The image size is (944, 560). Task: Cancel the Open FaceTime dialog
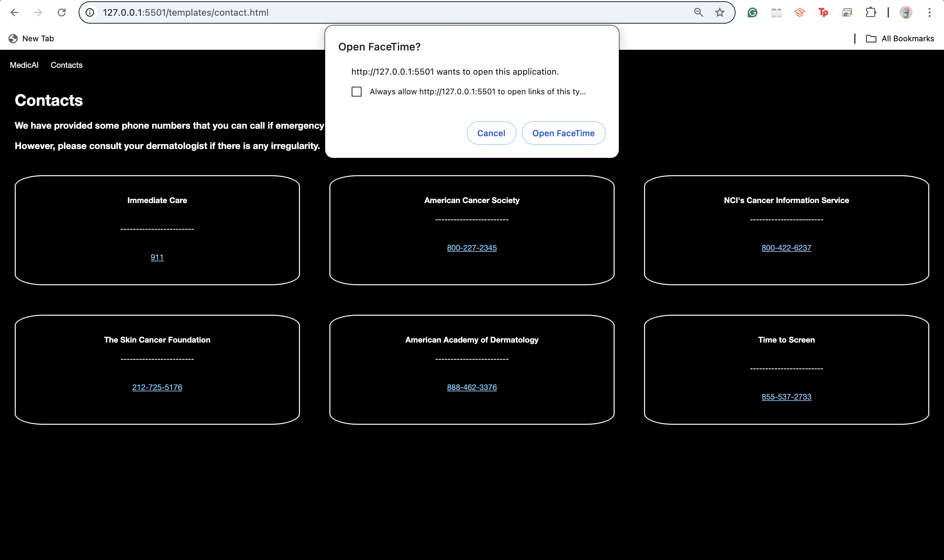491,133
